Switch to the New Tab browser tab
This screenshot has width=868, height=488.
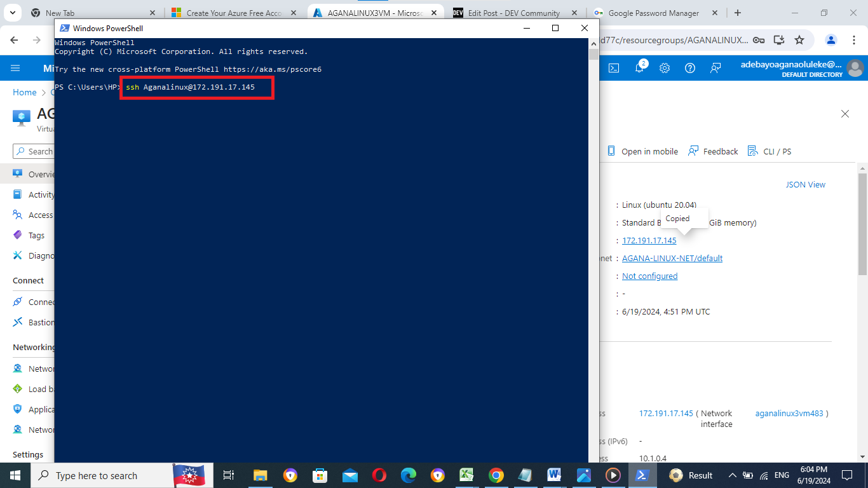point(92,13)
